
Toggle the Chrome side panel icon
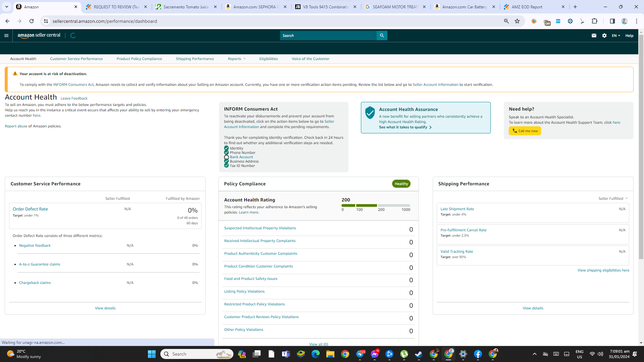pyautogui.click(x=612, y=21)
